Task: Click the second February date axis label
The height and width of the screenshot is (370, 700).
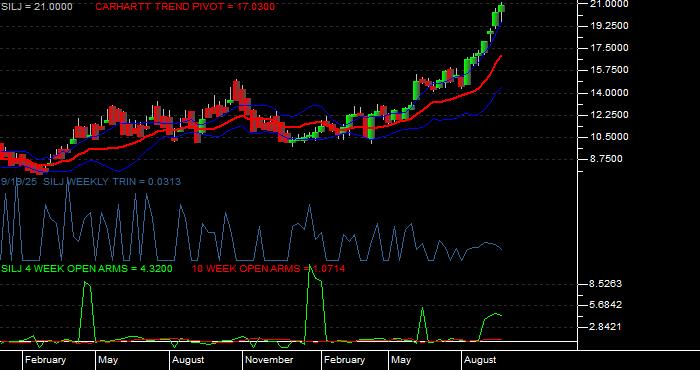Action: 344,360
